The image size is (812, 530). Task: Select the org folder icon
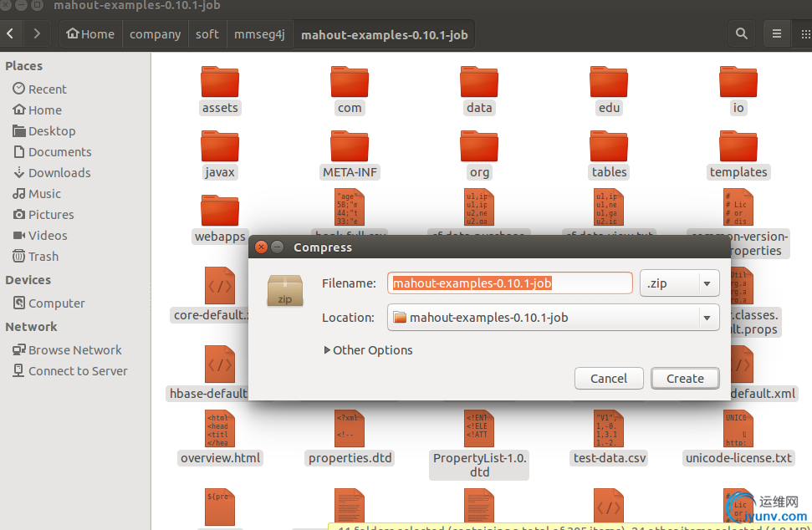pos(479,146)
